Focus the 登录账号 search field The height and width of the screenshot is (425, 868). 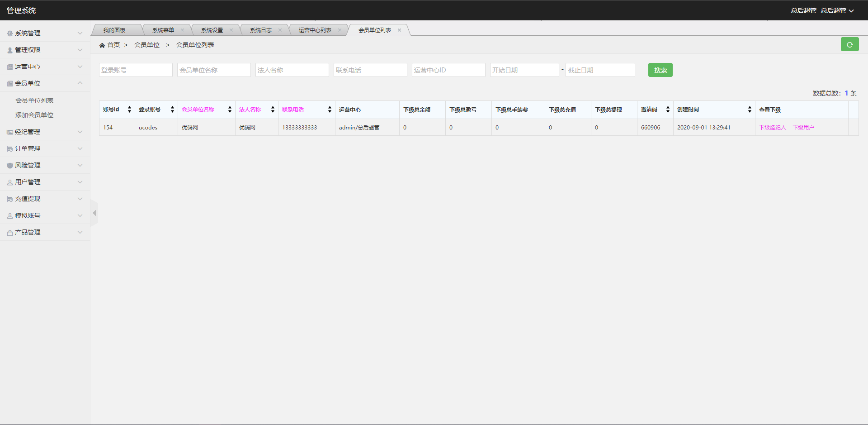tap(136, 70)
